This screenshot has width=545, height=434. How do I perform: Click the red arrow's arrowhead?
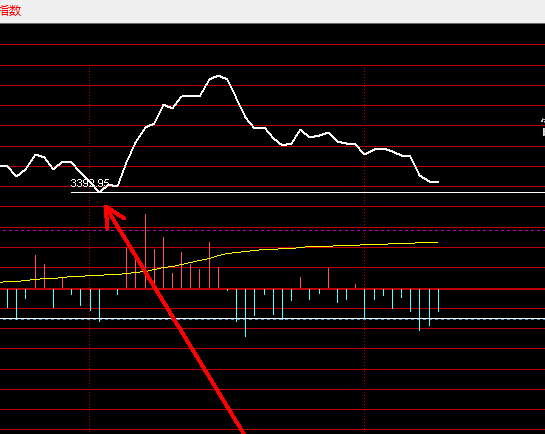(111, 215)
